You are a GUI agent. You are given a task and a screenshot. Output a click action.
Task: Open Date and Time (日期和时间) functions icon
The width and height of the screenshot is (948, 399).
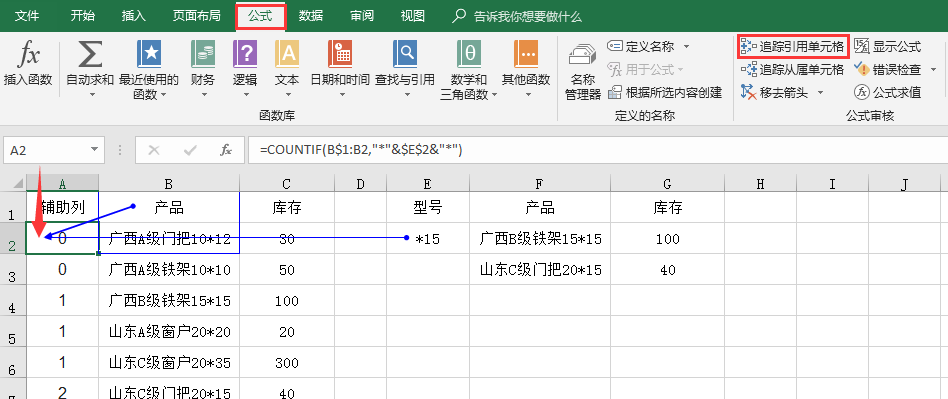340,54
